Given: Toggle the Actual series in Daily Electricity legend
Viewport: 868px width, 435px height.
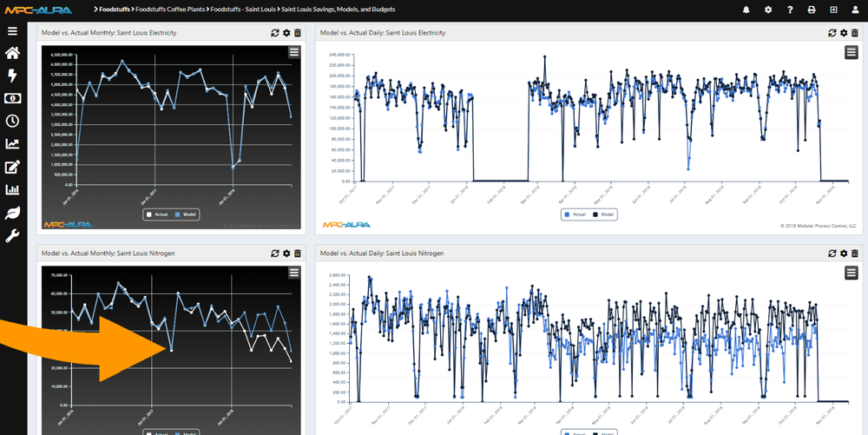Looking at the screenshot, I should (x=575, y=214).
